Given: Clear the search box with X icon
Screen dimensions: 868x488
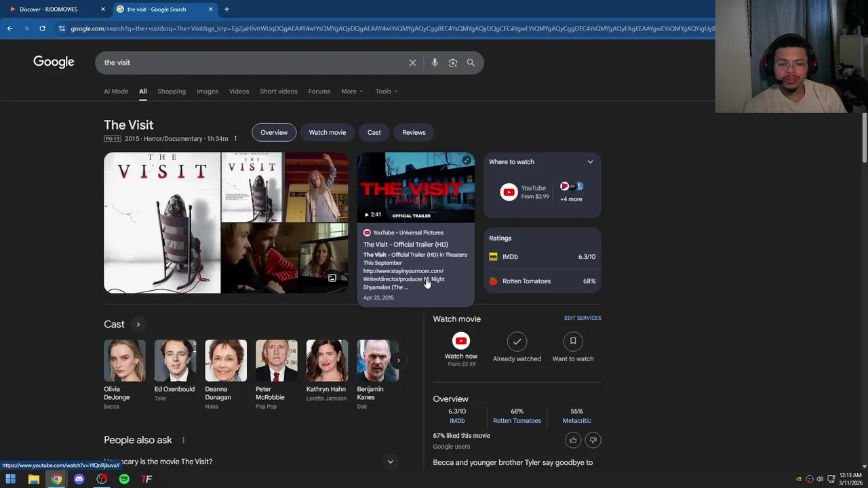Looking at the screenshot, I should click(x=412, y=62).
